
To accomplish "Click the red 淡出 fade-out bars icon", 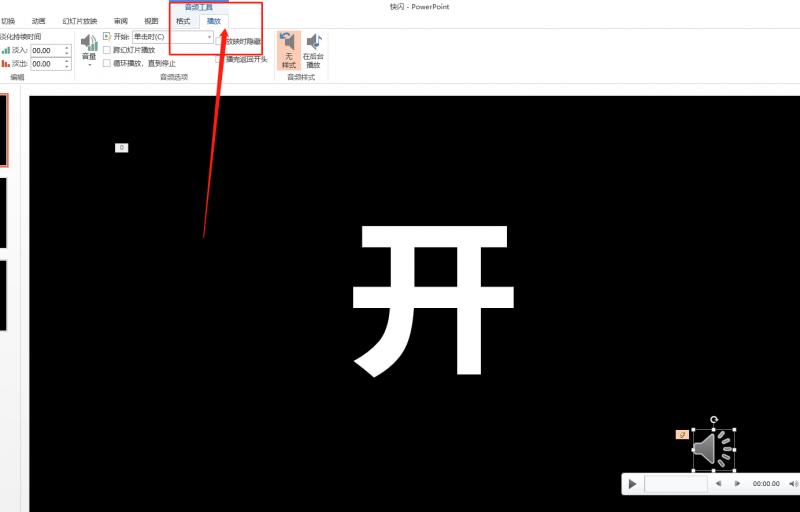I will click(x=6, y=64).
